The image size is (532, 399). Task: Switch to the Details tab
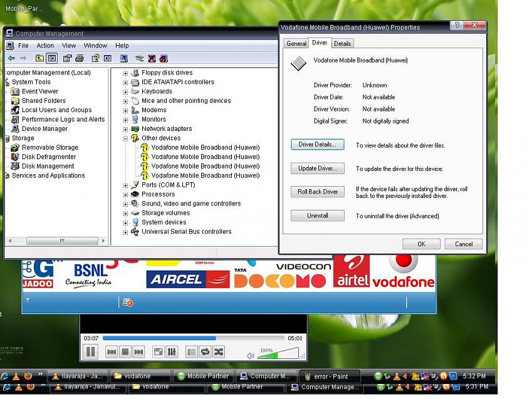342,43
